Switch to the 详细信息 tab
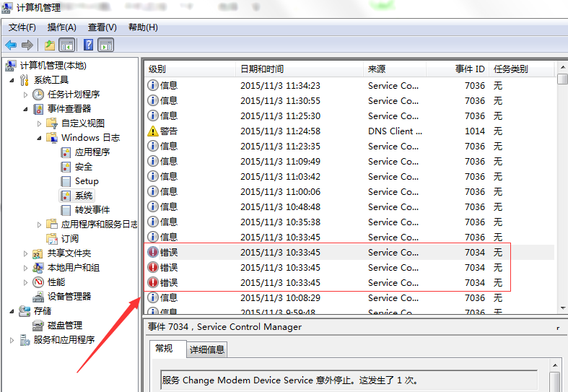568x392 pixels. (206, 349)
